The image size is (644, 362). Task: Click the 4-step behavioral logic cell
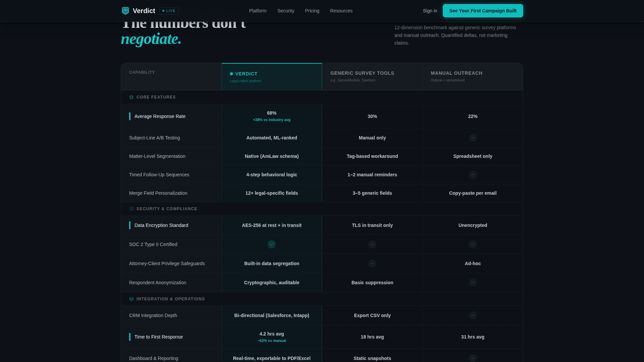[x=272, y=175]
